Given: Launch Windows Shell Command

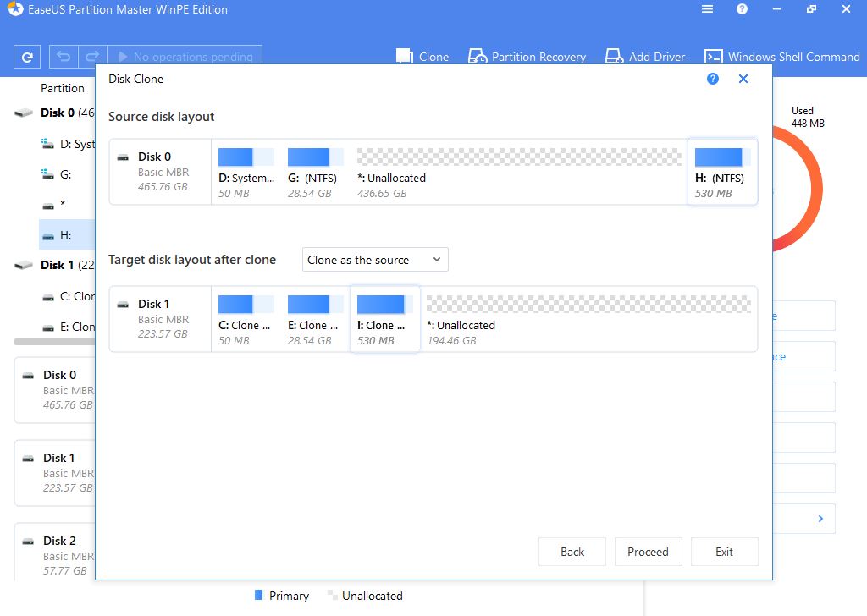Looking at the screenshot, I should [782, 57].
